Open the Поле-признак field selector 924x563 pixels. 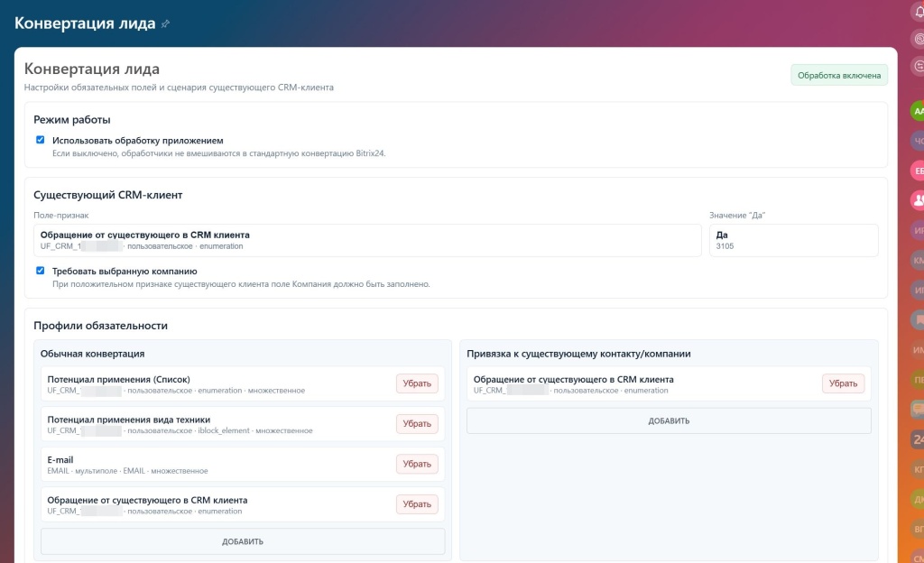click(x=367, y=240)
